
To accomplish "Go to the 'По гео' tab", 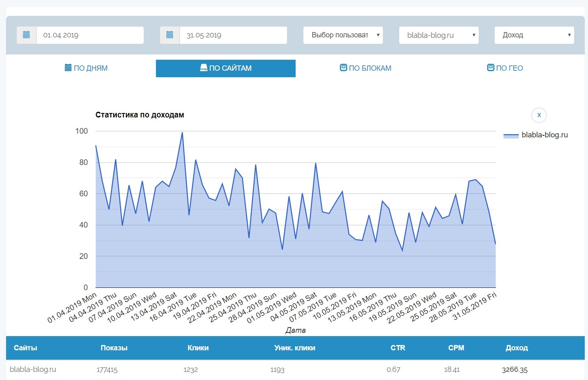I will 505,68.
